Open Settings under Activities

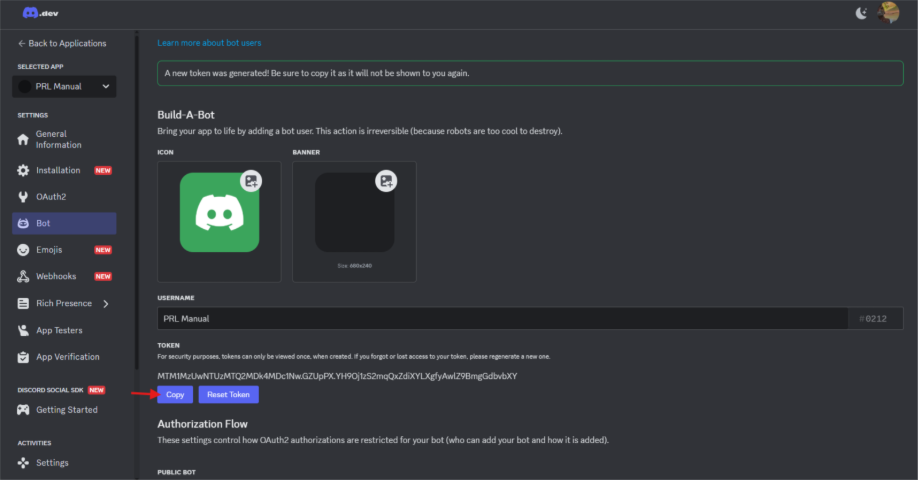(52, 462)
